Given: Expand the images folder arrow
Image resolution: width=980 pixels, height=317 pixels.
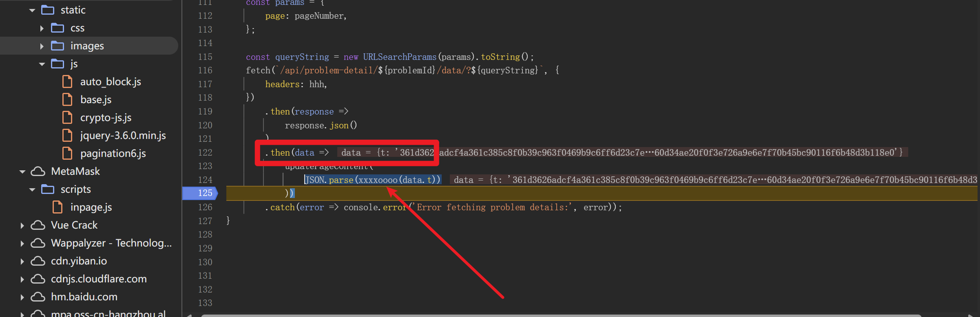Looking at the screenshot, I should (42, 46).
